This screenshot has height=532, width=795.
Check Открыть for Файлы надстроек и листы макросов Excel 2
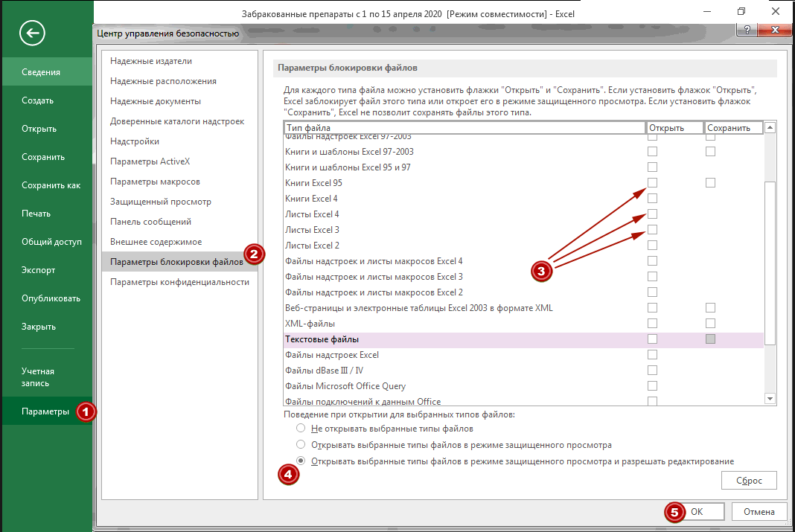pyautogui.click(x=653, y=292)
